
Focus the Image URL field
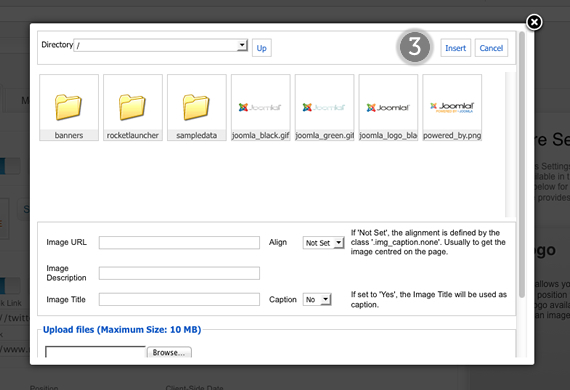point(179,243)
